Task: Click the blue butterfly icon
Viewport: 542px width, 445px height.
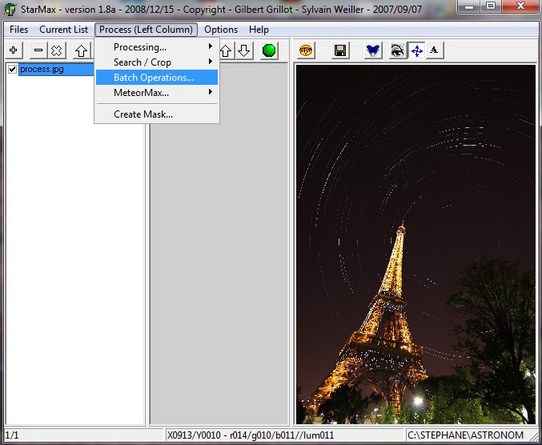Action: 373,50
